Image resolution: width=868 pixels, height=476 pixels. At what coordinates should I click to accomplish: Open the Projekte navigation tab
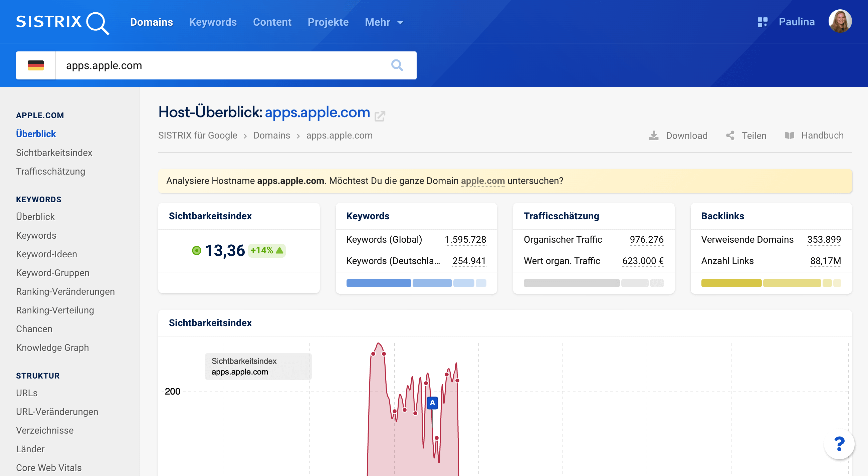(328, 22)
